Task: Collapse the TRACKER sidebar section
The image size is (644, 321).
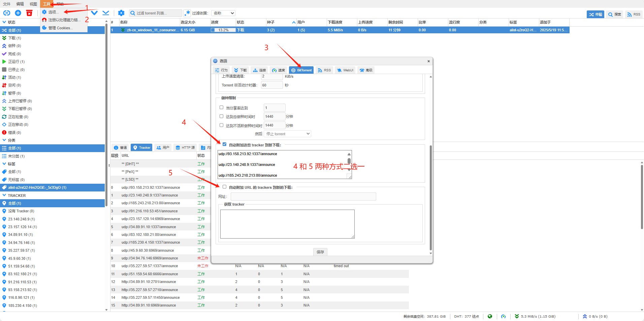Action: point(4,195)
